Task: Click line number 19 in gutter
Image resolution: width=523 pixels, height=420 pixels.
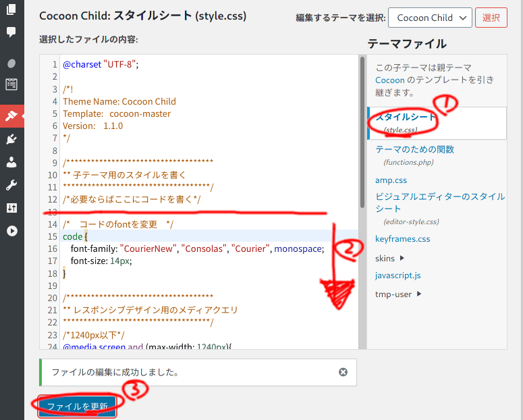Action: coord(53,286)
